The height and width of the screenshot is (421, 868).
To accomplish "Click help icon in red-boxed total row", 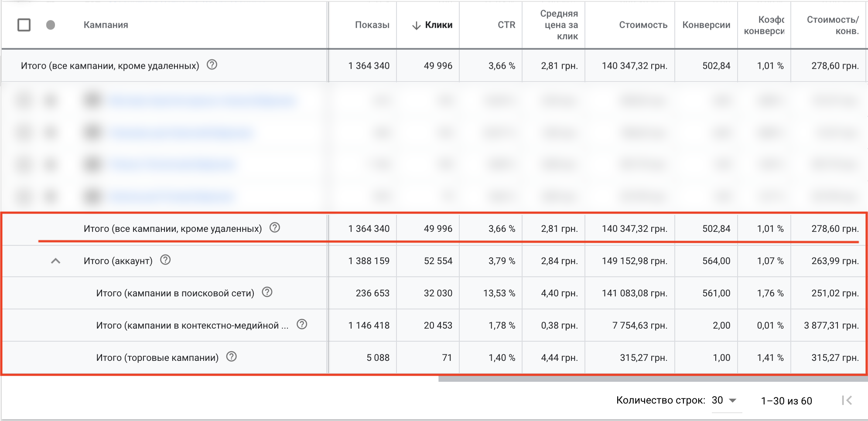I will (275, 228).
